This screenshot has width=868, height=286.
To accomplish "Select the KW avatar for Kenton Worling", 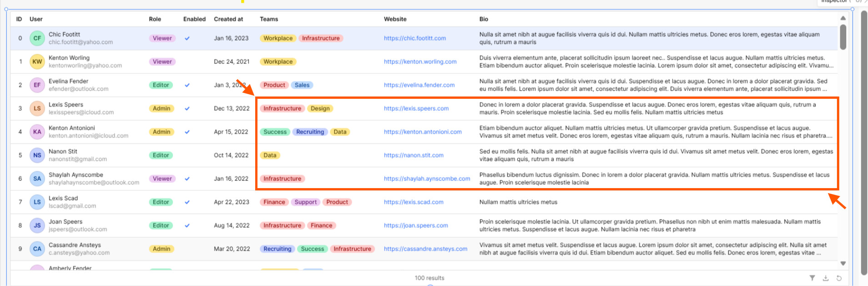I will pos(37,61).
